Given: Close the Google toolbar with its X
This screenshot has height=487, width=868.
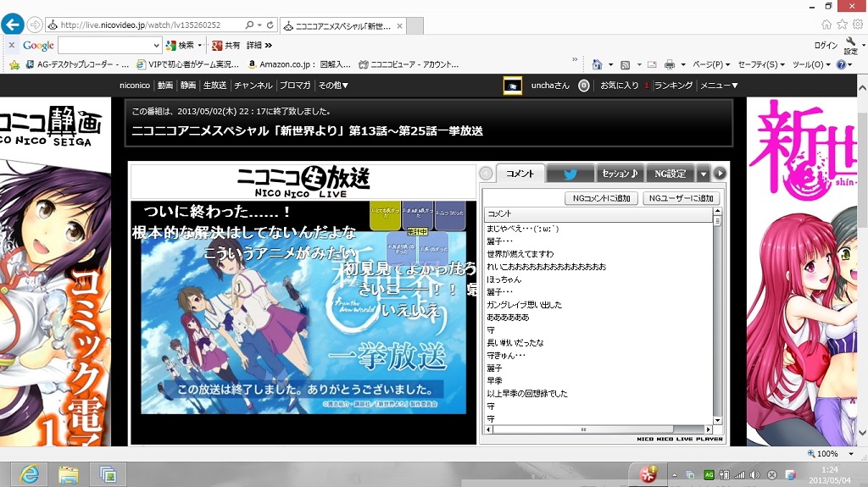Looking at the screenshot, I should (12, 45).
